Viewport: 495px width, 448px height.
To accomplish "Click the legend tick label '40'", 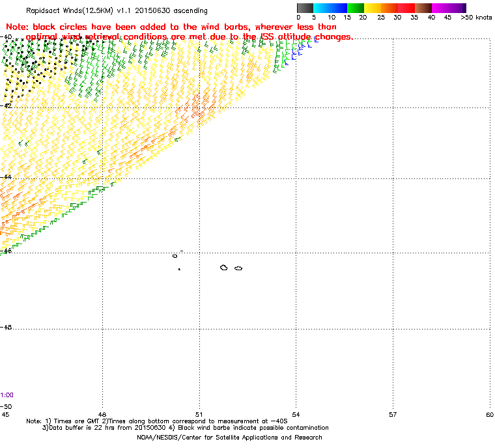I will 432,18.
